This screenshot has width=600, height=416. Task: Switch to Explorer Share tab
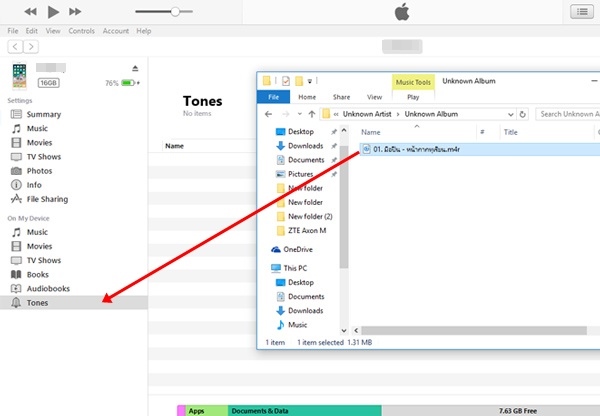(x=341, y=97)
